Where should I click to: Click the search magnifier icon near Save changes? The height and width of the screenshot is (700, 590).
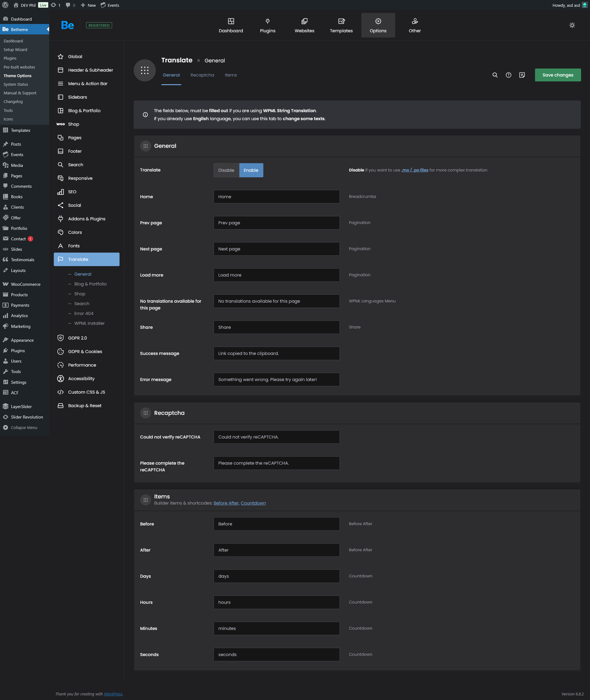coord(495,75)
